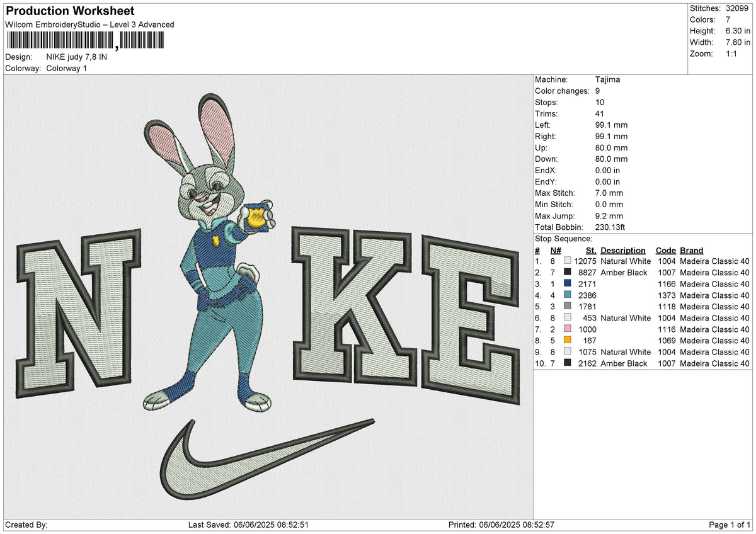Click stitch count '1075' in stop row 9
The width and height of the screenshot is (756, 534).
[x=587, y=352]
